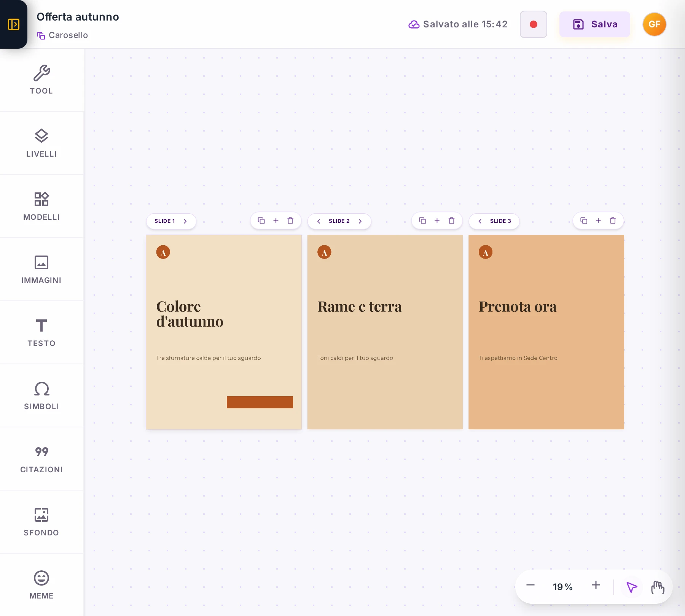685x616 pixels.
Task: Open the GF user avatar menu
Action: pos(654,24)
